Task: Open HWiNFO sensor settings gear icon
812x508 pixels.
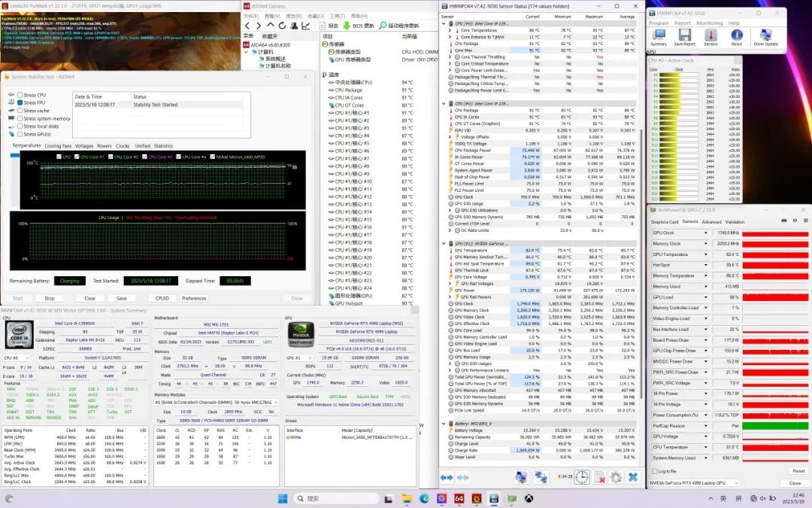Action: pyautogui.click(x=616, y=477)
